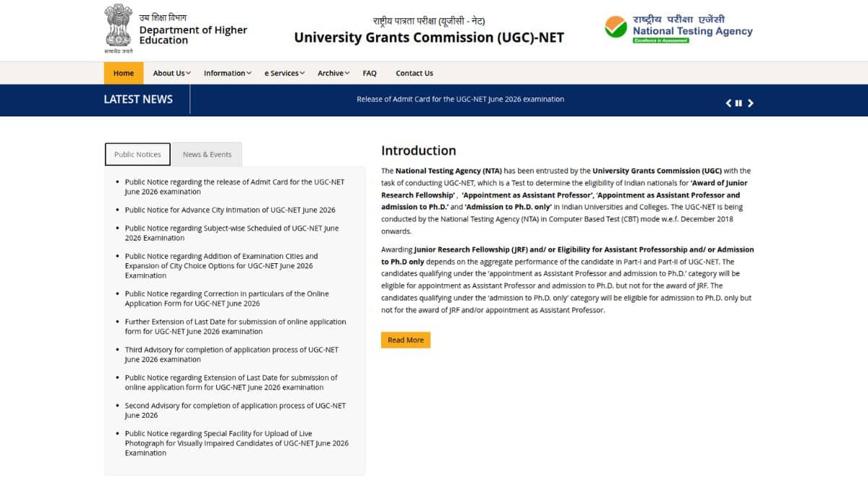Switch to the Public Notices tab

(137, 155)
